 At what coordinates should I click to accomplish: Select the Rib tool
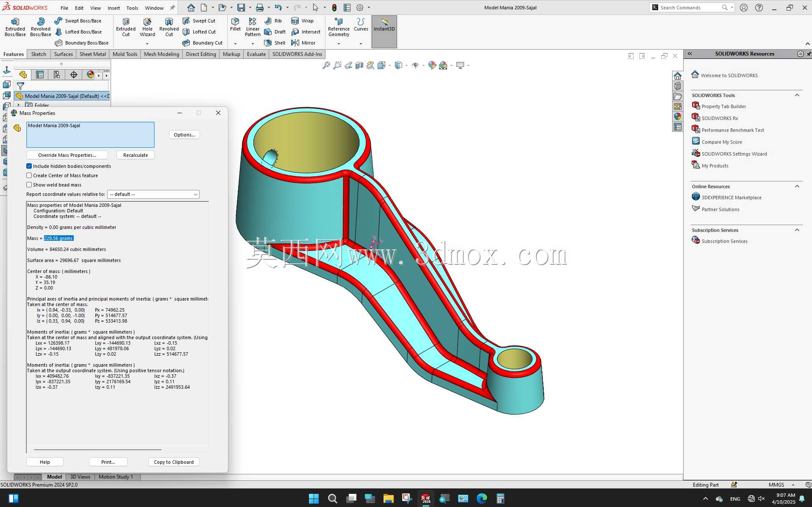coord(273,21)
